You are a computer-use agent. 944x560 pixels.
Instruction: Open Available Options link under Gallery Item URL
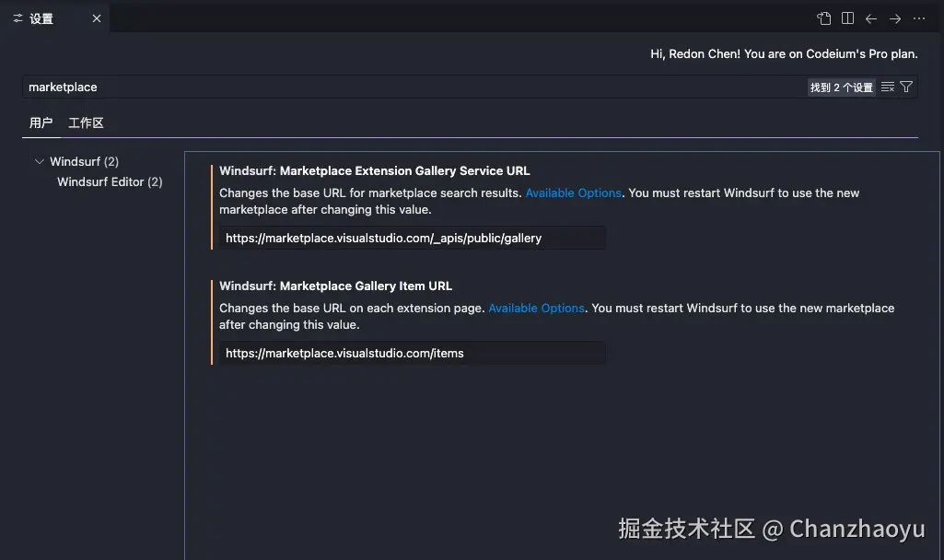point(536,308)
